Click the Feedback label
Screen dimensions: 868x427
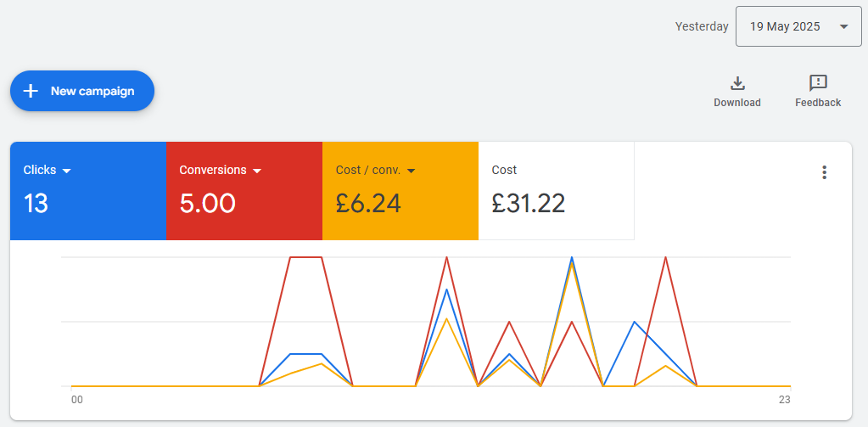click(x=818, y=103)
